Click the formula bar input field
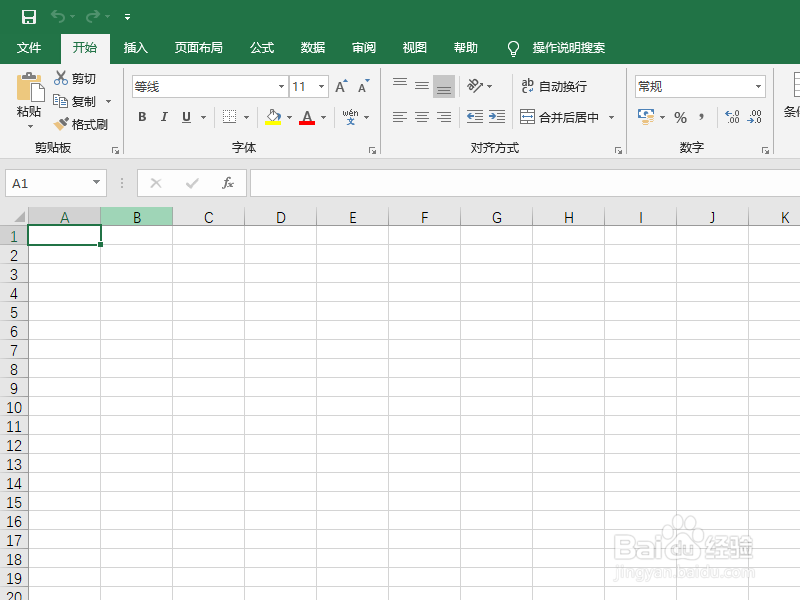800x600 pixels. (525, 183)
